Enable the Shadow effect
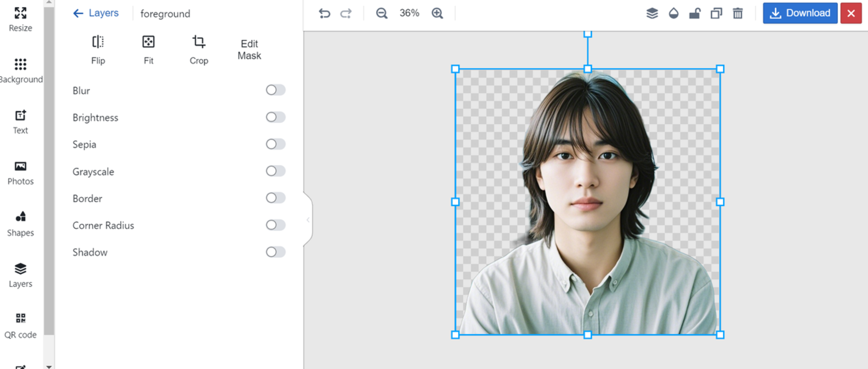The height and width of the screenshot is (369, 868). pyautogui.click(x=275, y=252)
